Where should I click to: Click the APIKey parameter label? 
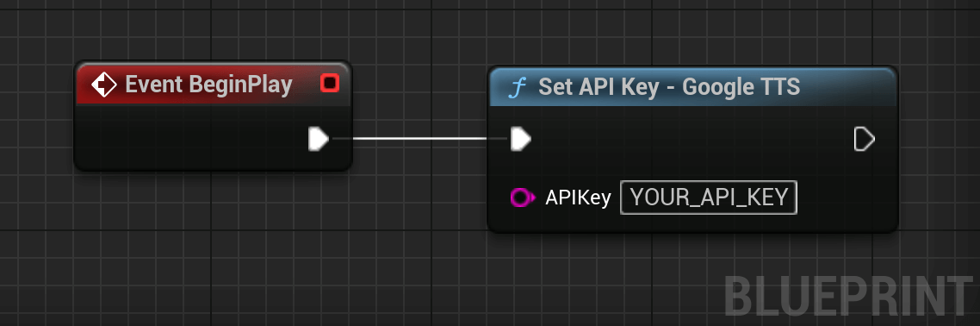click(x=578, y=197)
